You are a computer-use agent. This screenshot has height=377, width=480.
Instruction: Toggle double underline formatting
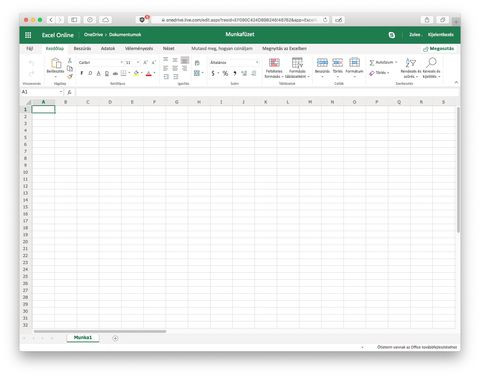pos(107,73)
